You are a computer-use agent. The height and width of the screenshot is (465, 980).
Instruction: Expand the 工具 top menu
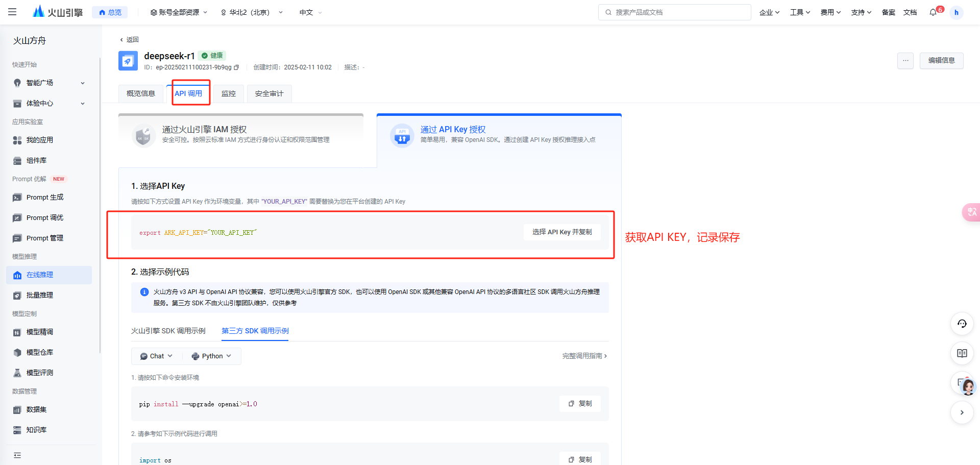[x=800, y=12]
